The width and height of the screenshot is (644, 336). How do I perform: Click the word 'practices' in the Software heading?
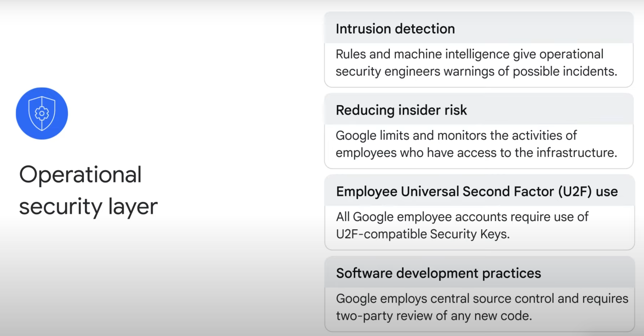511,273
